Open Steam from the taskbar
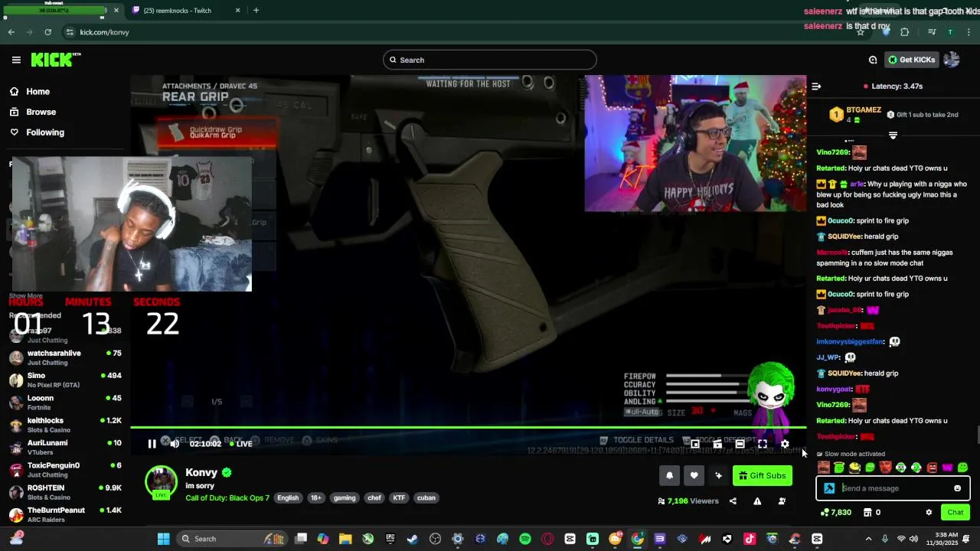The height and width of the screenshot is (551, 980). coord(413,539)
